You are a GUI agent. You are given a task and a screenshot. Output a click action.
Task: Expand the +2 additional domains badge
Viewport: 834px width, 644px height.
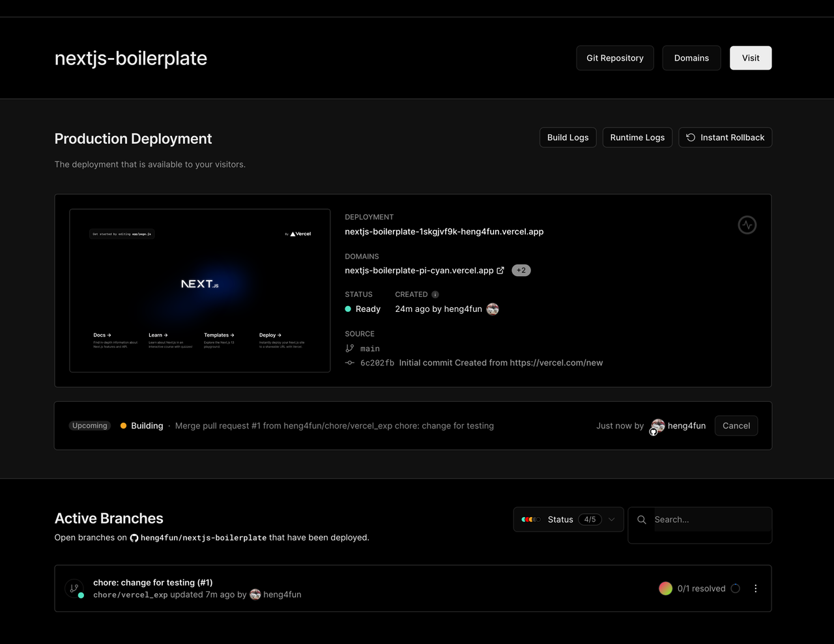(x=521, y=270)
